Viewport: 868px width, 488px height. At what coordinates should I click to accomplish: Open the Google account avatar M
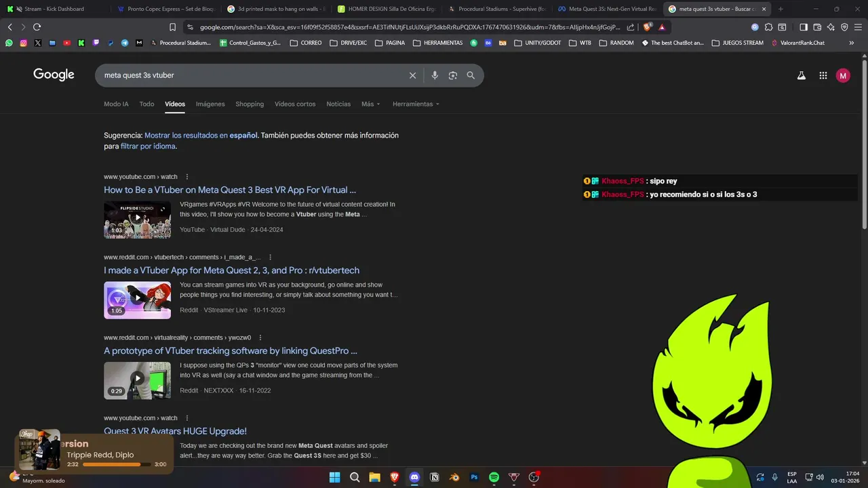(843, 76)
